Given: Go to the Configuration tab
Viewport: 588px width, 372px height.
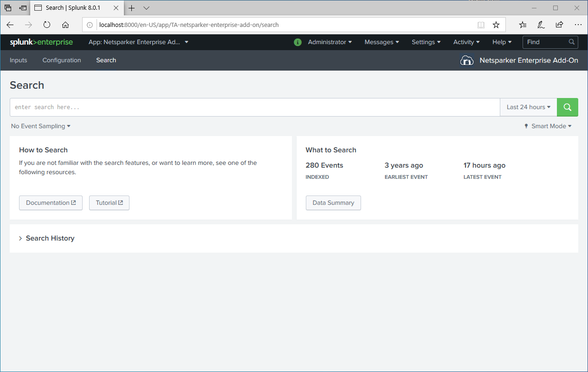Looking at the screenshot, I should (61, 60).
